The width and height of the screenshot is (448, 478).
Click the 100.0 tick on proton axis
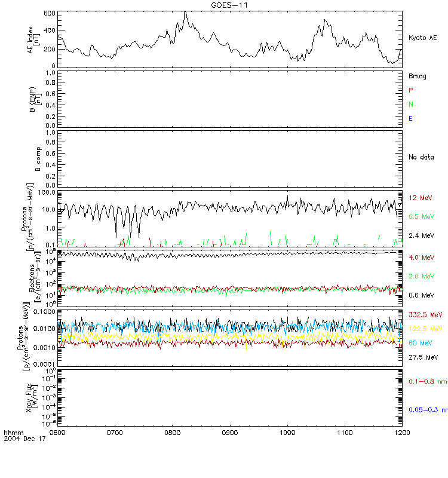[x=47, y=192]
